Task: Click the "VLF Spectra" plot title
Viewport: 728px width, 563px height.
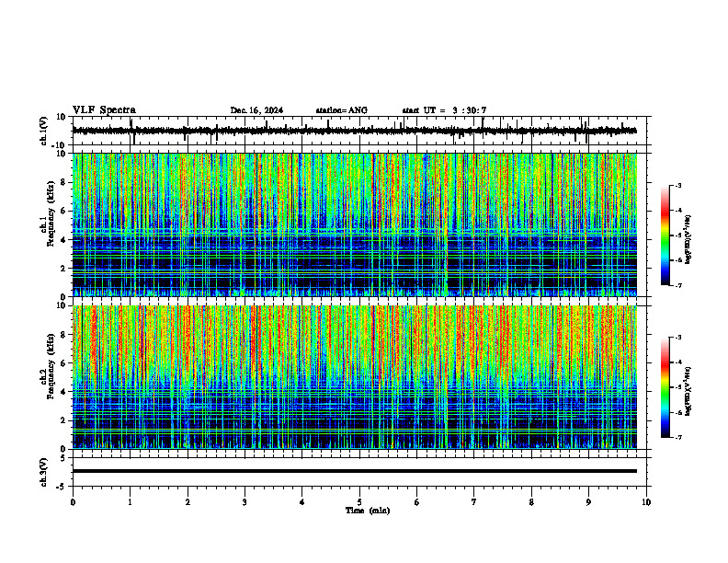Action: (104, 110)
